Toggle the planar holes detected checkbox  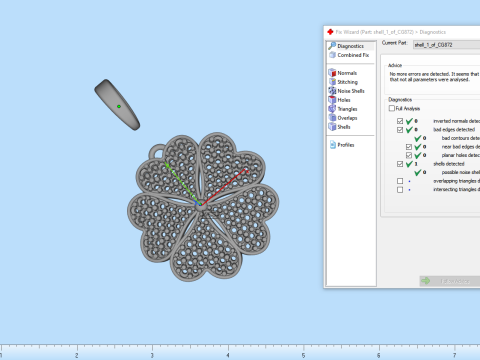click(409, 155)
